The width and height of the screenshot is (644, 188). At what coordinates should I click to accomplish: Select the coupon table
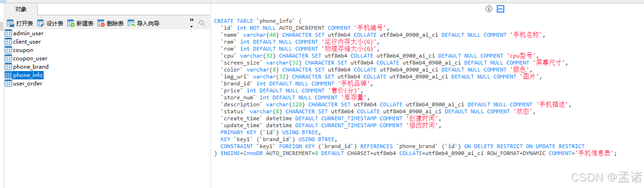point(19,50)
